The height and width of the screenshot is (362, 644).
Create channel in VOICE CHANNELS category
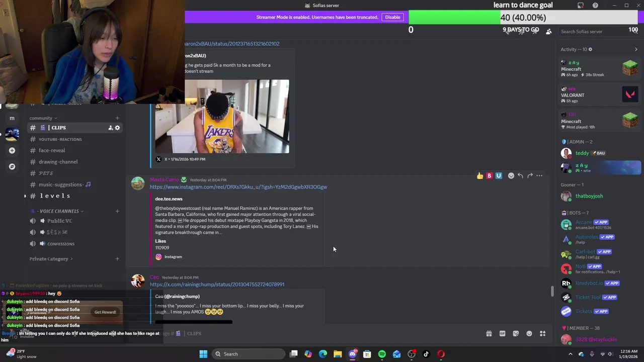point(117,211)
